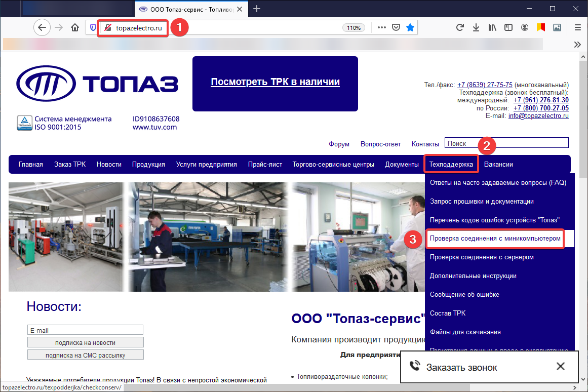Viewport: 588px width, 392px height.
Task: Open the Продукция menu
Action: [x=148, y=164]
